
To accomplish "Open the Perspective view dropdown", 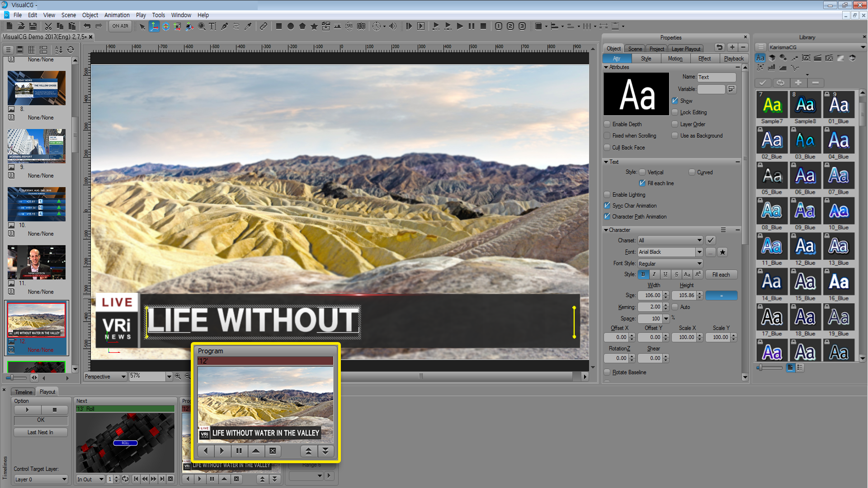I will click(105, 376).
